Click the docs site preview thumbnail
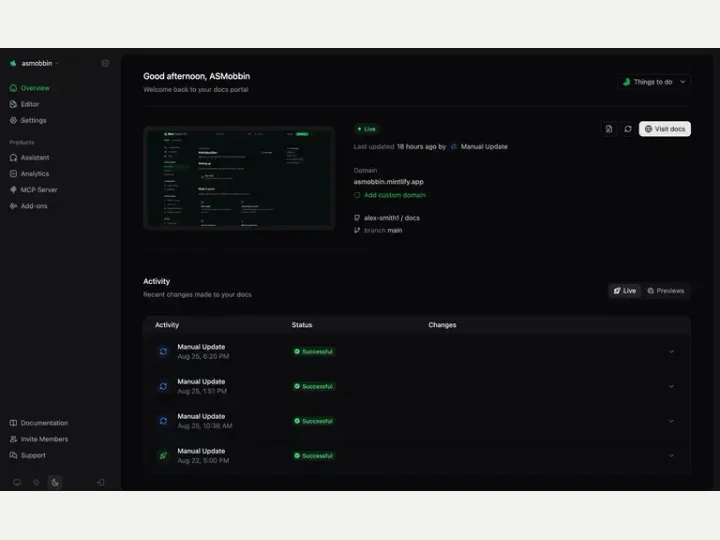This screenshot has width=720, height=540. (239, 178)
